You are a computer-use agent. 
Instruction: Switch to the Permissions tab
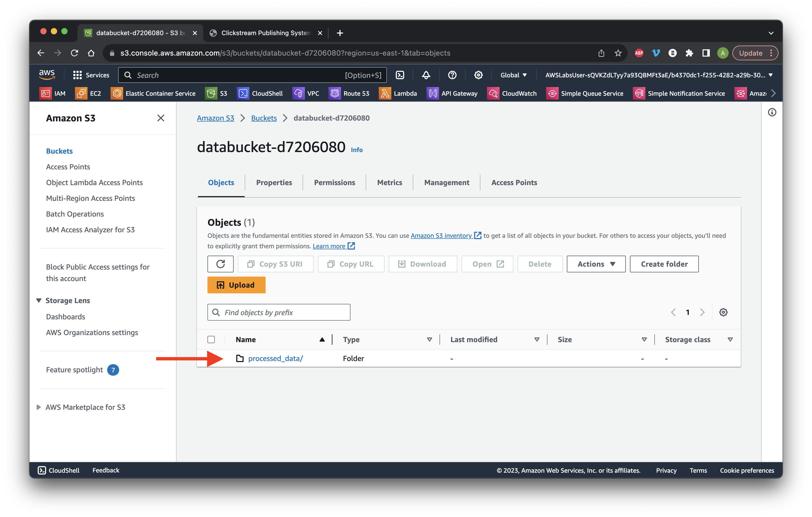click(334, 182)
